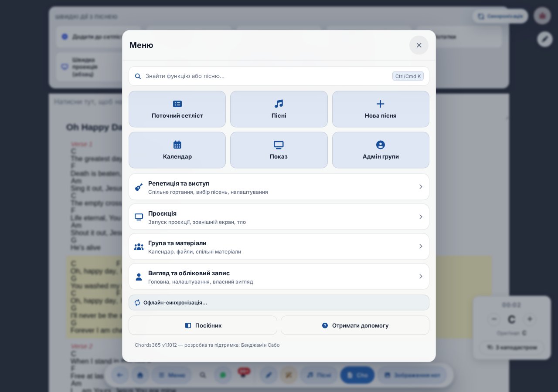
Task: Click the magnifier icon in the search field
Action: point(138,76)
